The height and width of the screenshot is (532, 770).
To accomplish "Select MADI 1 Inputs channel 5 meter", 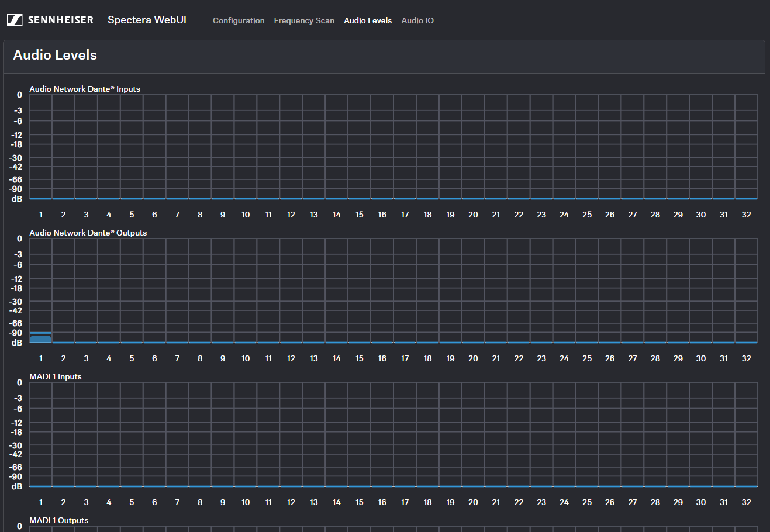I will pos(132,434).
